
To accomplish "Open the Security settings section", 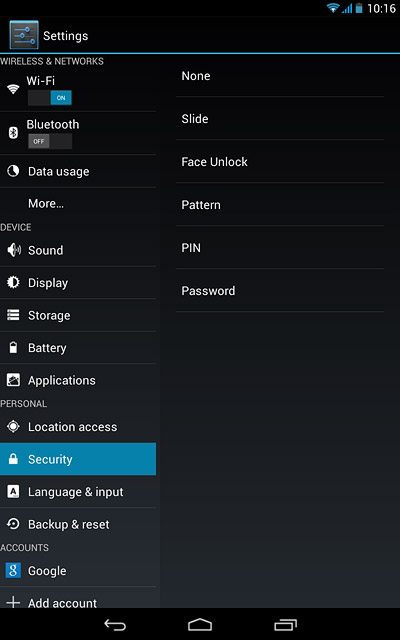I will 78,459.
